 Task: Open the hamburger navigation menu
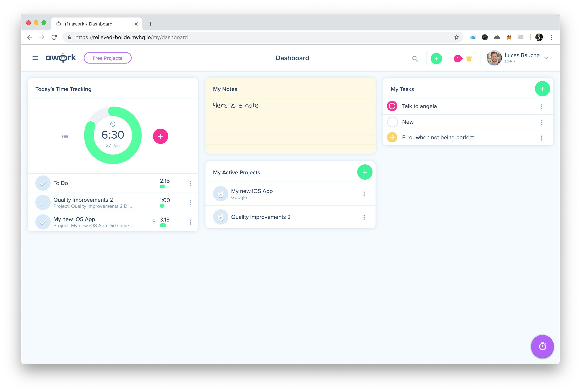[x=35, y=58]
